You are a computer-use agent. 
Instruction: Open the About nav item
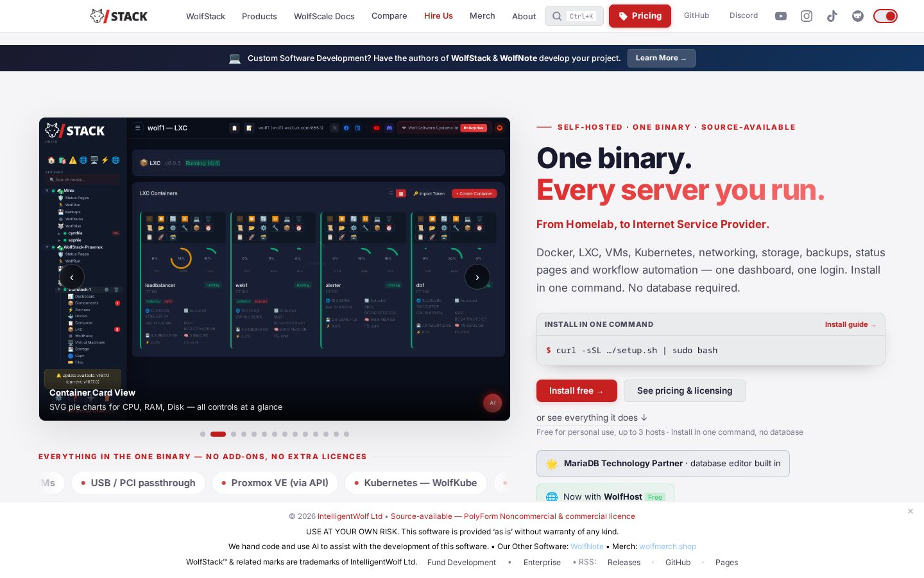point(524,16)
